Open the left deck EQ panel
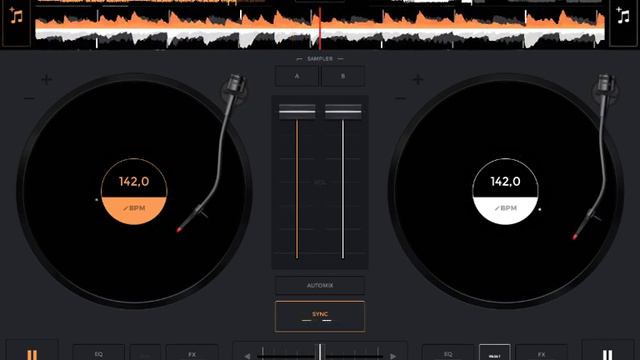The height and width of the screenshot is (360, 640). point(99,354)
